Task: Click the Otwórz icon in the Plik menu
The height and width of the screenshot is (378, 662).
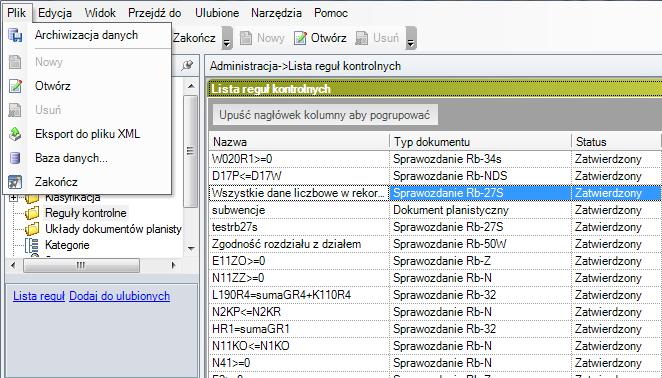Action: pyautogui.click(x=15, y=86)
